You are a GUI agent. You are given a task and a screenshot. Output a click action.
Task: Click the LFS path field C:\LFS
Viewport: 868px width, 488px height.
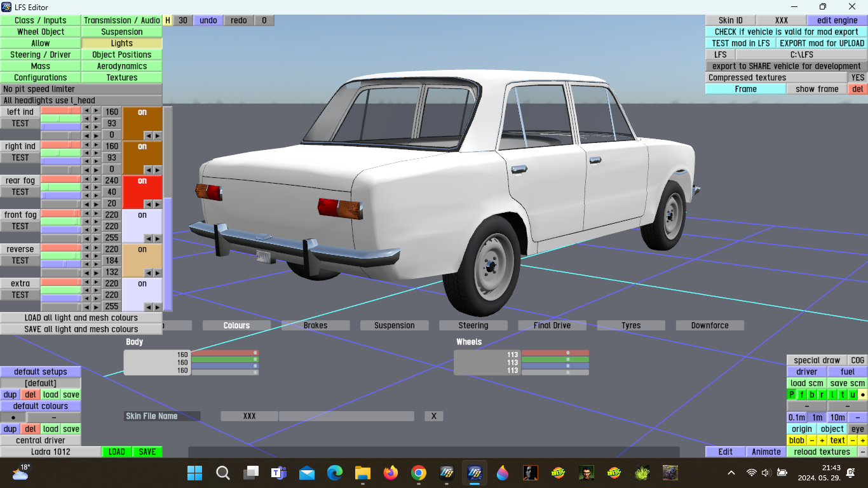click(802, 55)
